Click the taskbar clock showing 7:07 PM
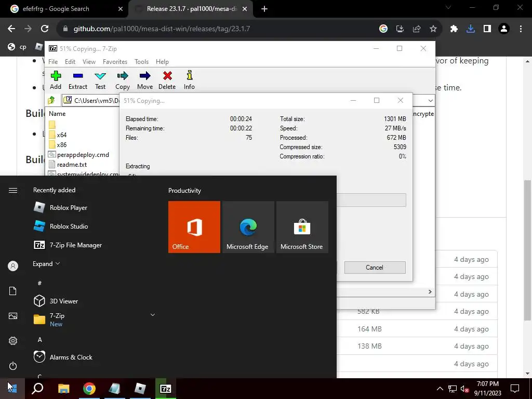Image resolution: width=532 pixels, height=399 pixels. [x=487, y=389]
